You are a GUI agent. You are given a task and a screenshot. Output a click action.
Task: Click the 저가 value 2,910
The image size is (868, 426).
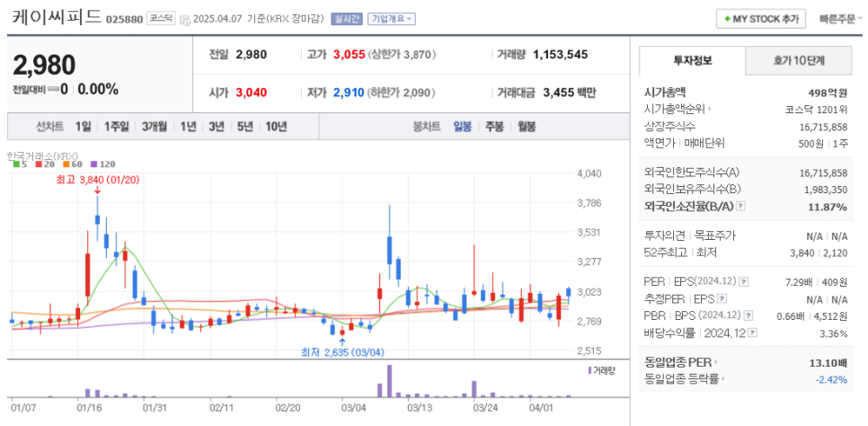coord(349,93)
